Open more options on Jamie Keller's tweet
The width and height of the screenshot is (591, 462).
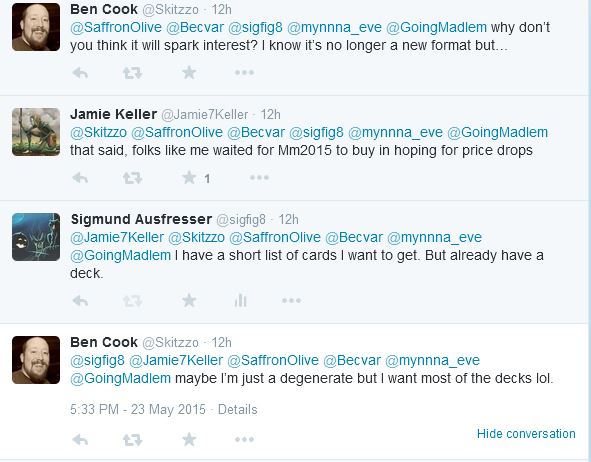tap(259, 177)
